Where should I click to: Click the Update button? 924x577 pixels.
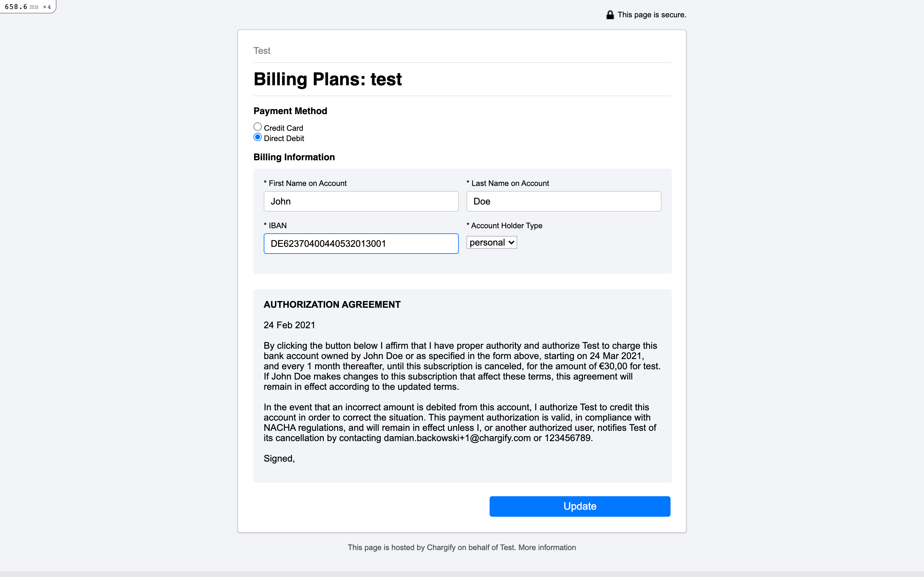click(x=580, y=506)
